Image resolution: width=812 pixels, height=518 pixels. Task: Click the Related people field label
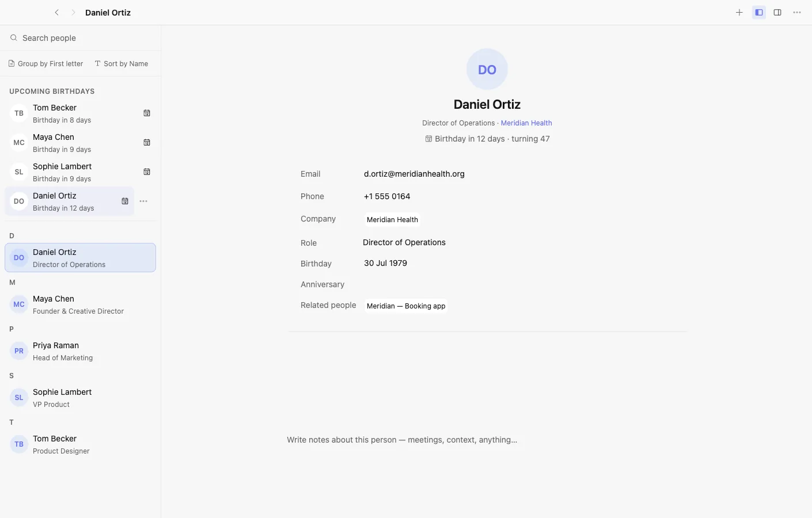pos(328,305)
